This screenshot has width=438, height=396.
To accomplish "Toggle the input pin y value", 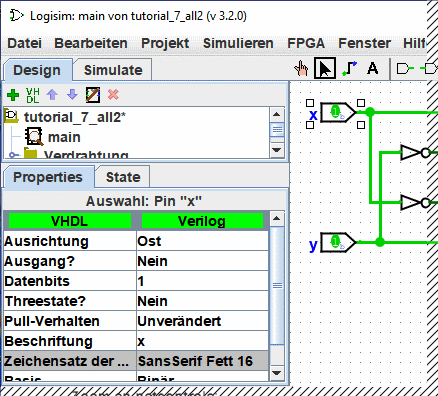I will pos(335,242).
